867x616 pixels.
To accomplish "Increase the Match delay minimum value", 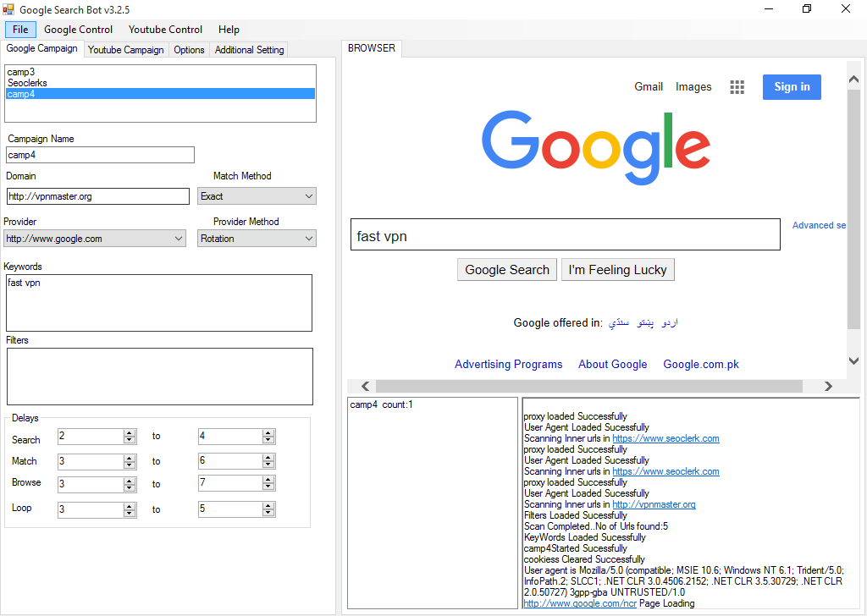I will (130, 458).
